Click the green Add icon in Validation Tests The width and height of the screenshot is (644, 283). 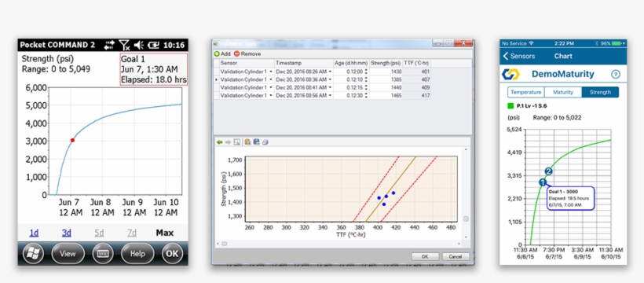[x=217, y=54]
